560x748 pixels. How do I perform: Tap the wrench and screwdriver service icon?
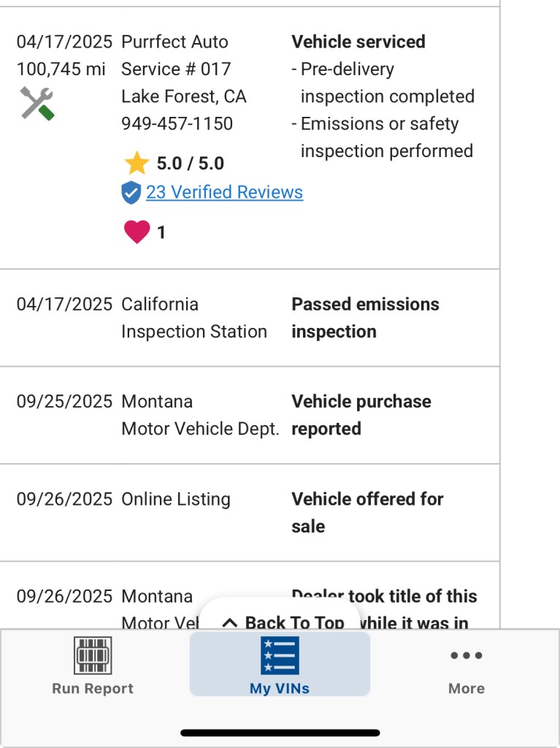[37, 103]
